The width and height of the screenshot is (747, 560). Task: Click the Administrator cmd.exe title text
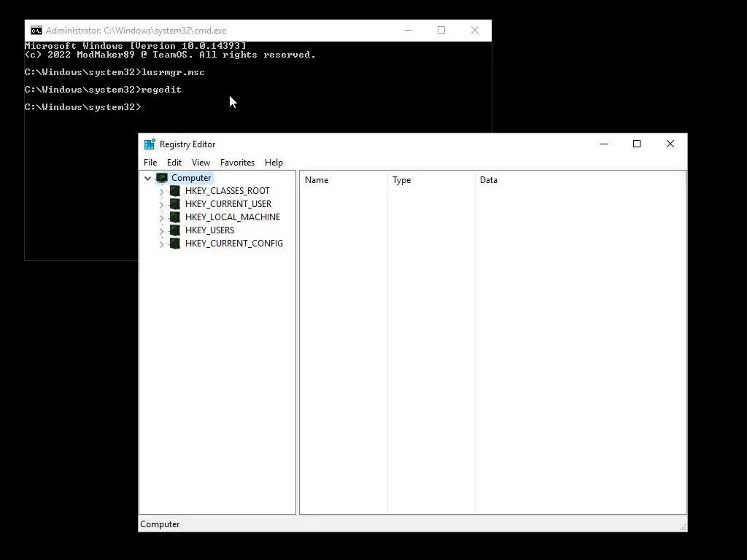136,31
